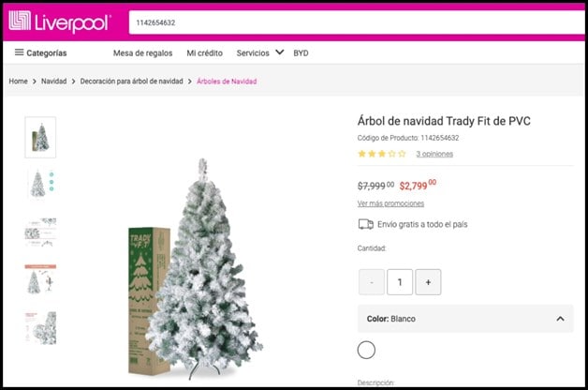This screenshot has width=588, height=390.
Task: Open the 3 opiniones link
Action: 434,154
